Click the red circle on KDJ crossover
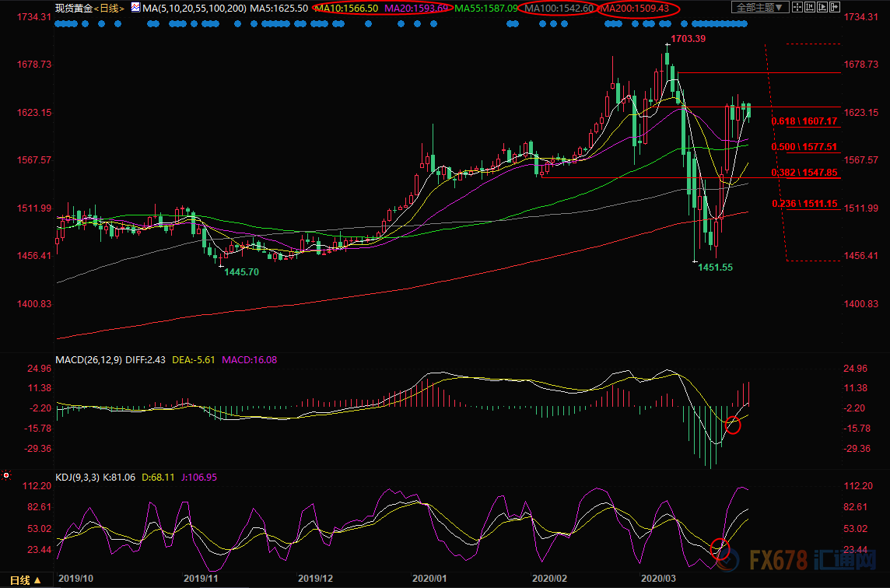Image resolution: width=890 pixels, height=588 pixels. [x=720, y=549]
